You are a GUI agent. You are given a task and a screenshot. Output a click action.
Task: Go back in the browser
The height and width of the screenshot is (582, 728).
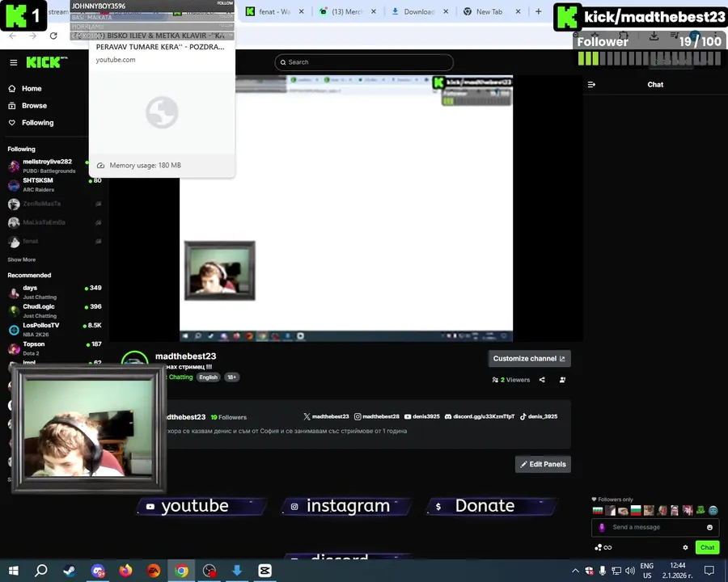(13, 36)
